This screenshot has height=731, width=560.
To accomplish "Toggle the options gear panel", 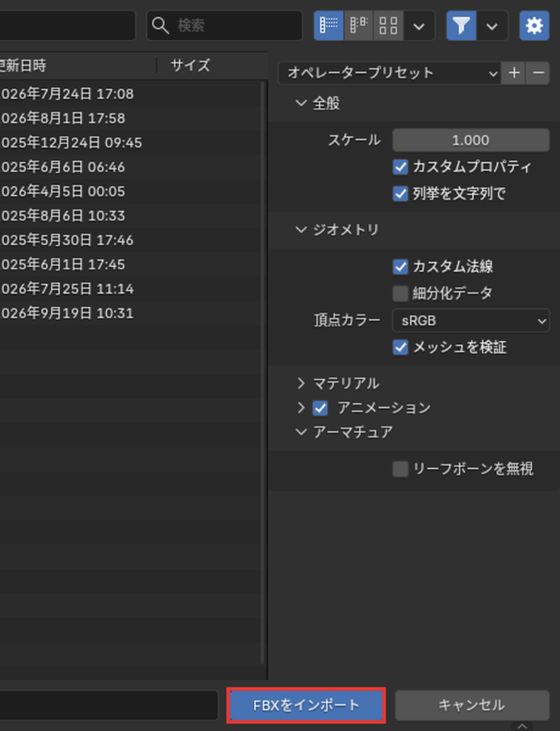I will [534, 25].
